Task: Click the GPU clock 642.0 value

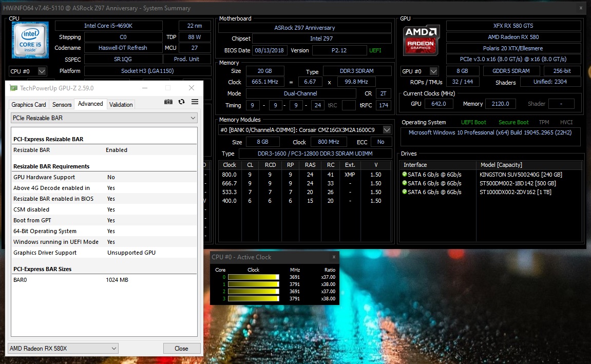Action: 439,104
